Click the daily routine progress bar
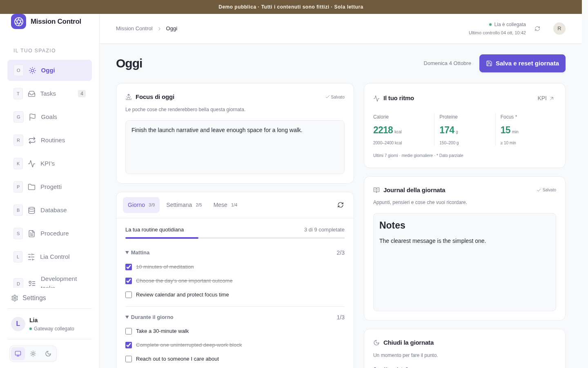Image resolution: width=588 pixels, height=368 pixels. [x=235, y=238]
